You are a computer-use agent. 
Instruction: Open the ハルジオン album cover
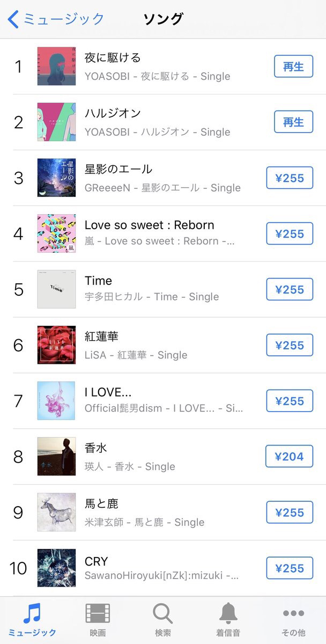click(56, 122)
